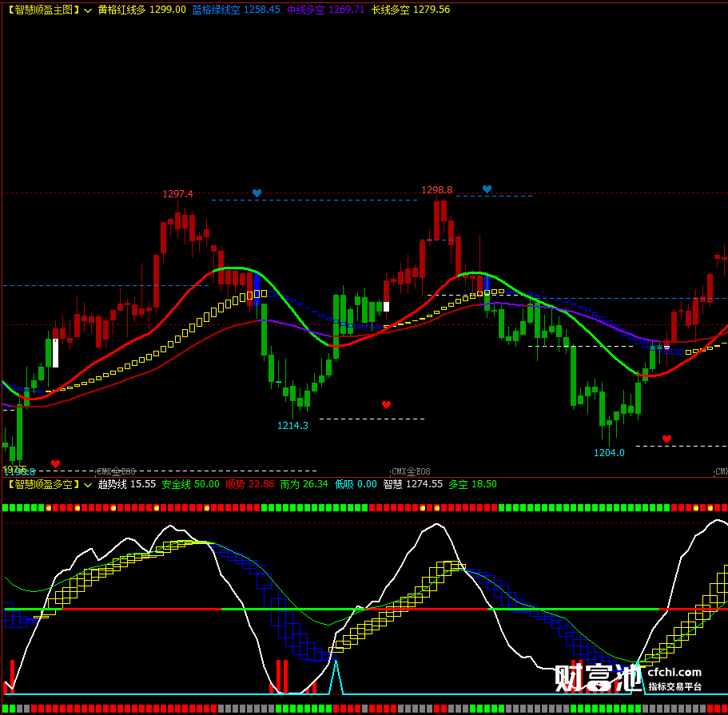The image size is (728, 715).
Task: Open the chevron beside 【智慧顺盈多空】
Action: [88, 485]
